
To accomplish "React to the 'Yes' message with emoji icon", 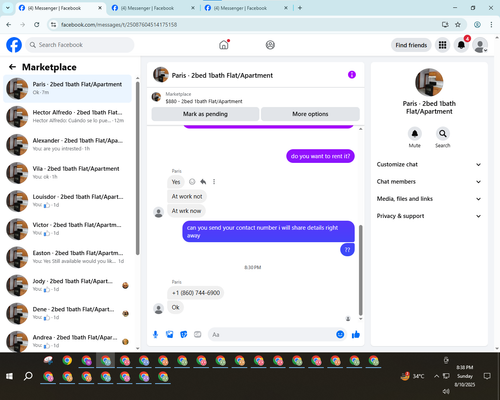I will click(192, 182).
